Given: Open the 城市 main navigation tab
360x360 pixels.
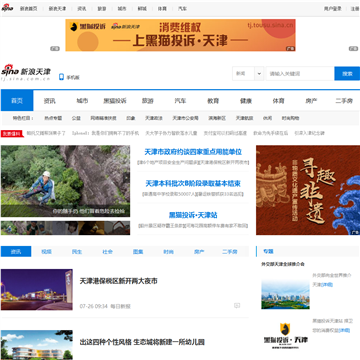Looking at the screenshot, I should point(82,101).
